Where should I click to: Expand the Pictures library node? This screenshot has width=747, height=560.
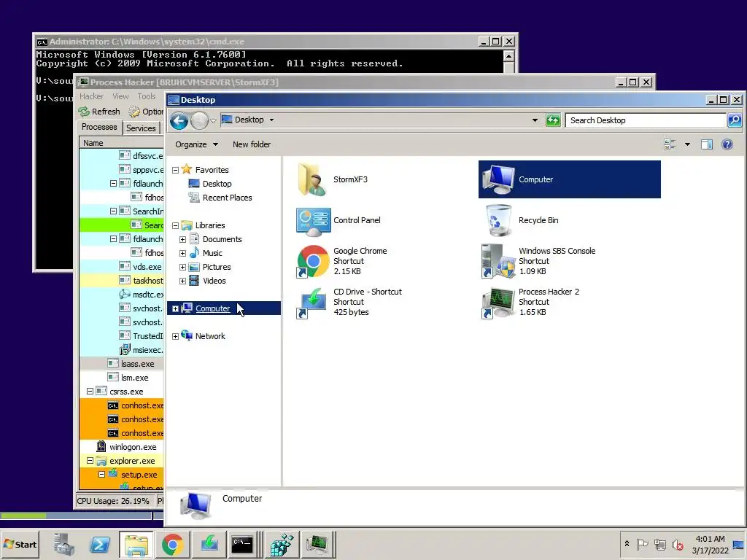click(x=182, y=267)
